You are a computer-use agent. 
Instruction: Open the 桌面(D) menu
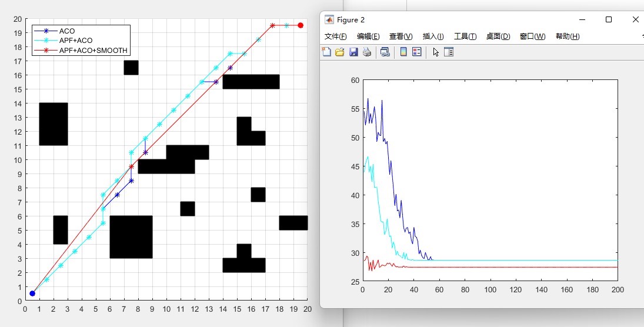pos(498,36)
